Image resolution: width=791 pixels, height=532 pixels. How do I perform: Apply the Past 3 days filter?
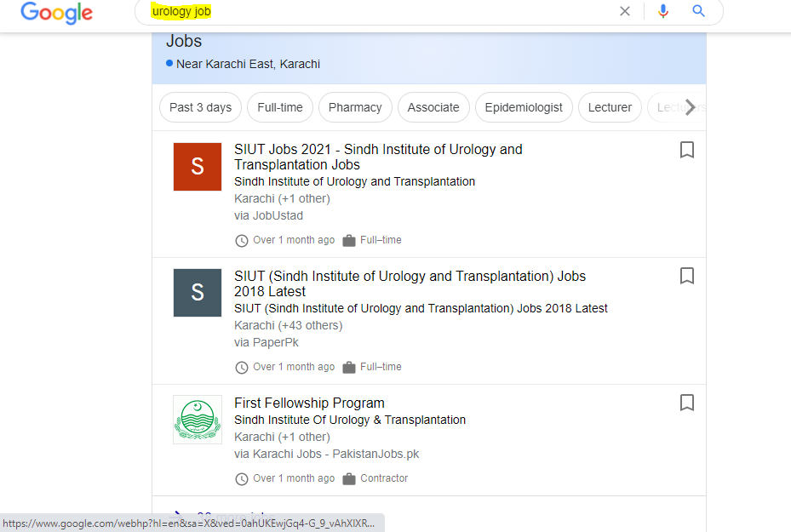(200, 107)
